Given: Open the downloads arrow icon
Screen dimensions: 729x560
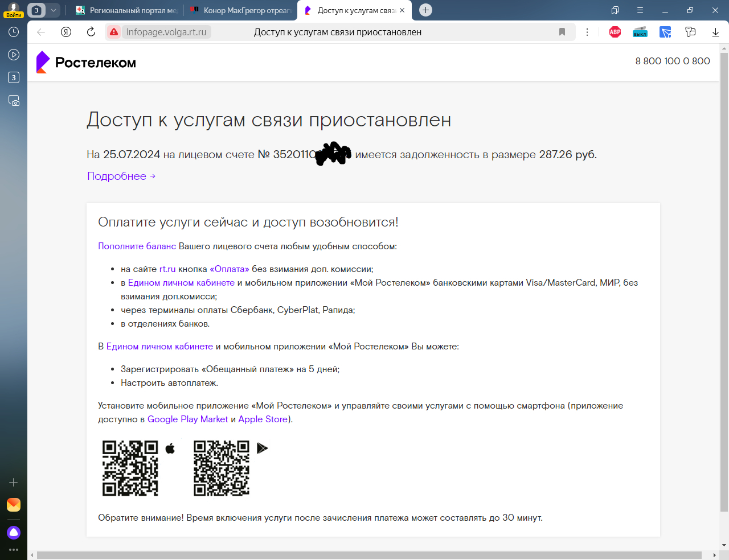Looking at the screenshot, I should (715, 32).
